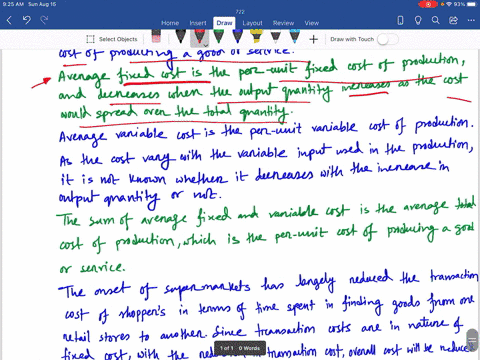Select the green pen
The width and height of the screenshot is (480, 360).
pyautogui.click(x=218, y=37)
